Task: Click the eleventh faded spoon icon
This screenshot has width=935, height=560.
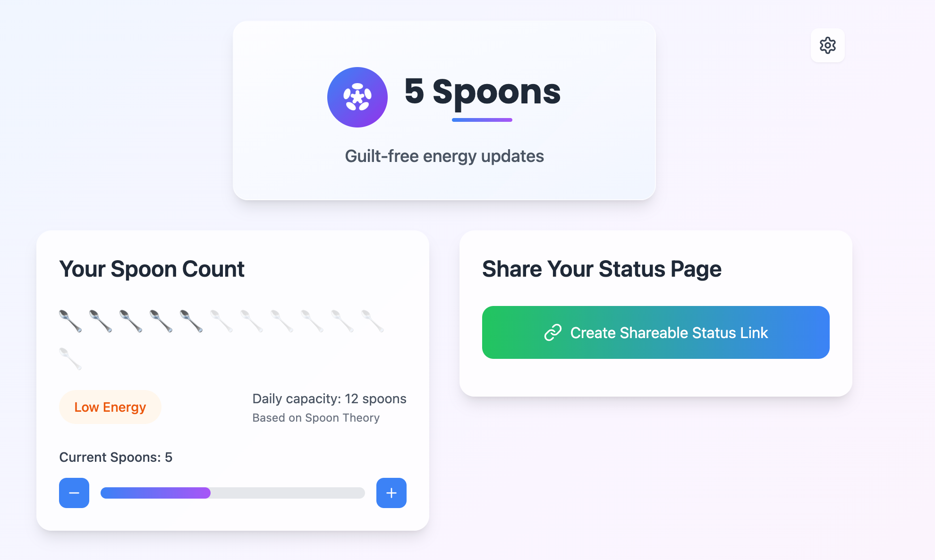Action: pyautogui.click(x=373, y=321)
